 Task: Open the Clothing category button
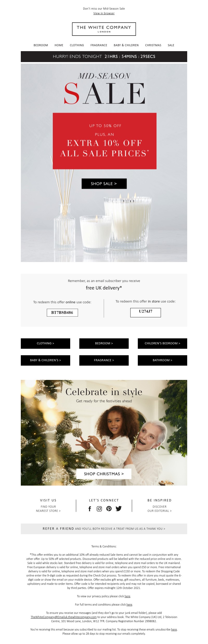pos(45,343)
